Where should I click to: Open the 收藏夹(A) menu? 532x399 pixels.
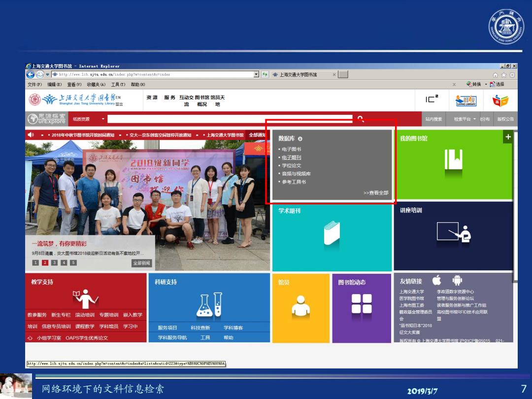pos(96,85)
